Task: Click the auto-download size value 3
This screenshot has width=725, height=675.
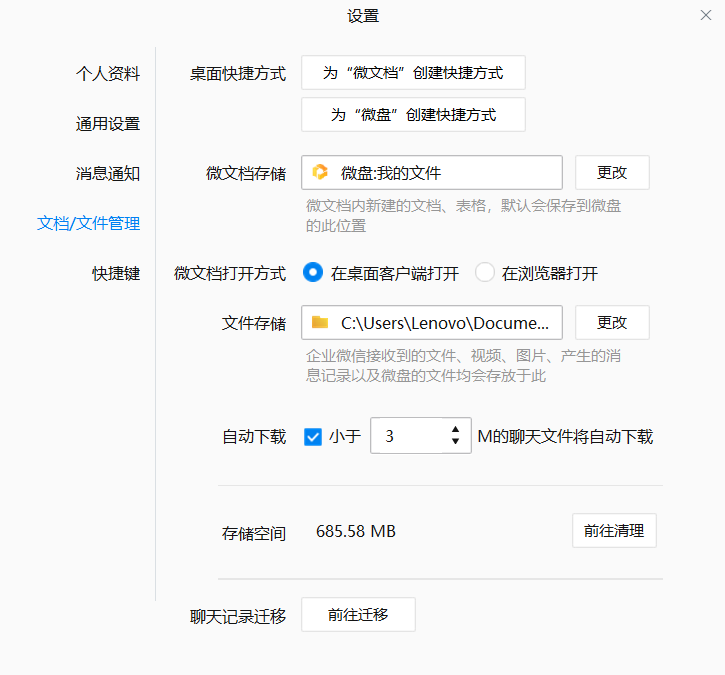Action: [x=389, y=436]
